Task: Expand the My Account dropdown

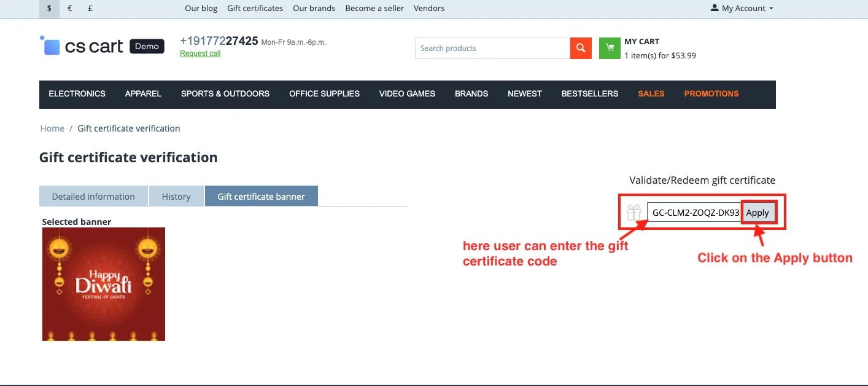Action: (x=742, y=9)
